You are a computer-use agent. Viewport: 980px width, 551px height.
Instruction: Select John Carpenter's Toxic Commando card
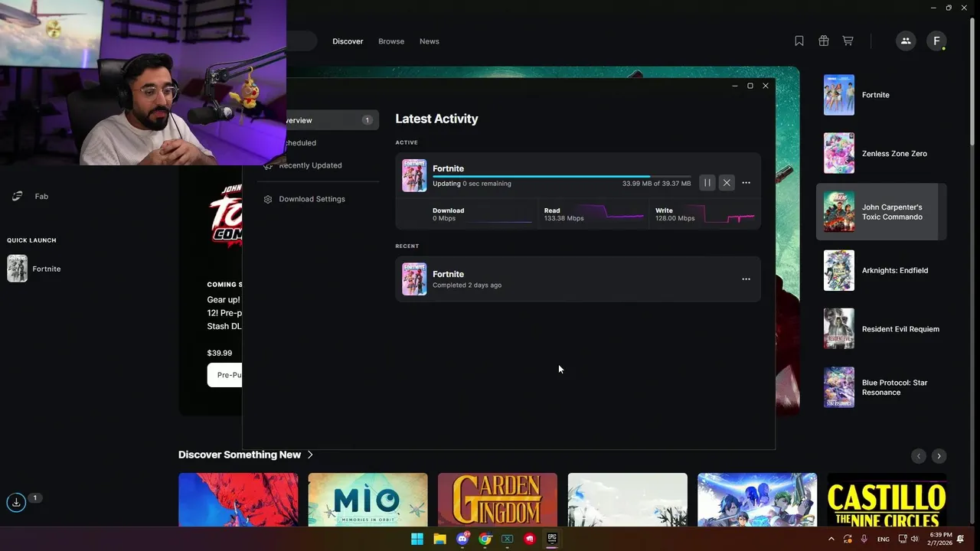coord(881,212)
